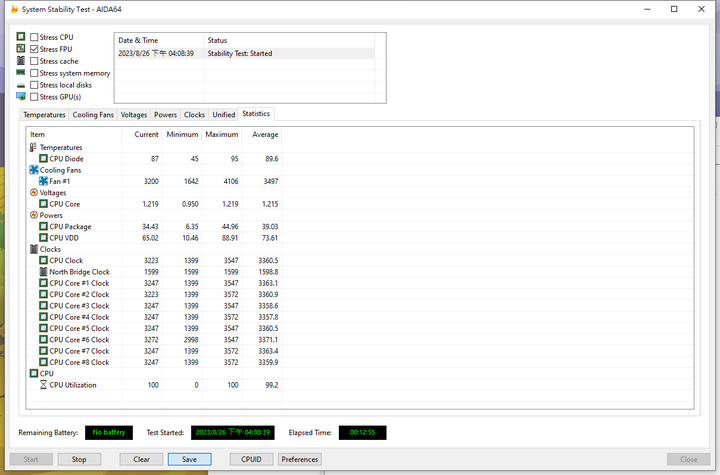Uncheck the Stress FPU checkbox
720x475 pixels.
point(34,49)
